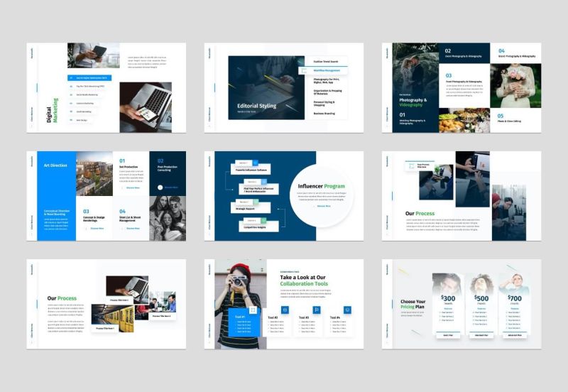Click the highlighted blue row in Digital Marketing list
Image resolution: width=568 pixels, height=392 pixels.
click(89, 78)
